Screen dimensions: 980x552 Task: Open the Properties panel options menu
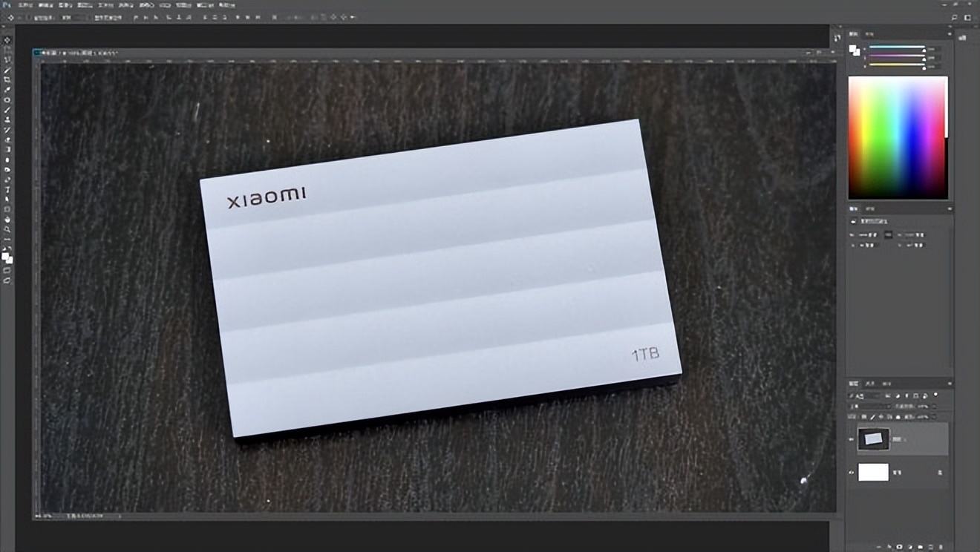coord(949,210)
